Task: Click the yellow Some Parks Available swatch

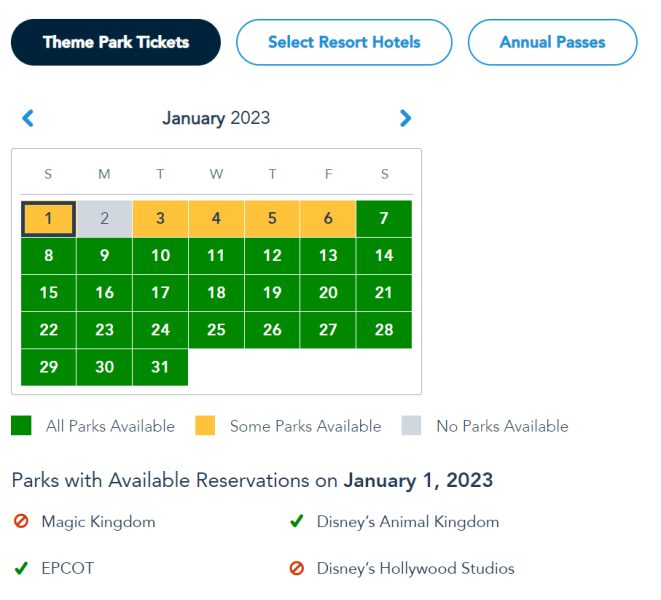Action: (205, 426)
